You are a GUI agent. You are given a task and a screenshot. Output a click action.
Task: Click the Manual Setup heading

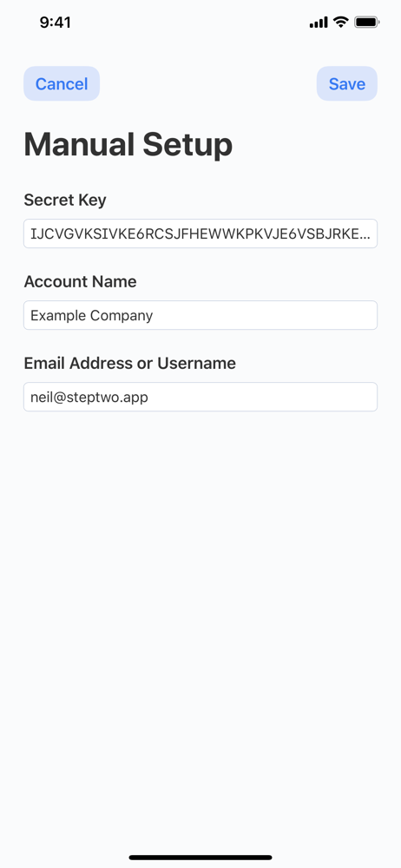128,144
